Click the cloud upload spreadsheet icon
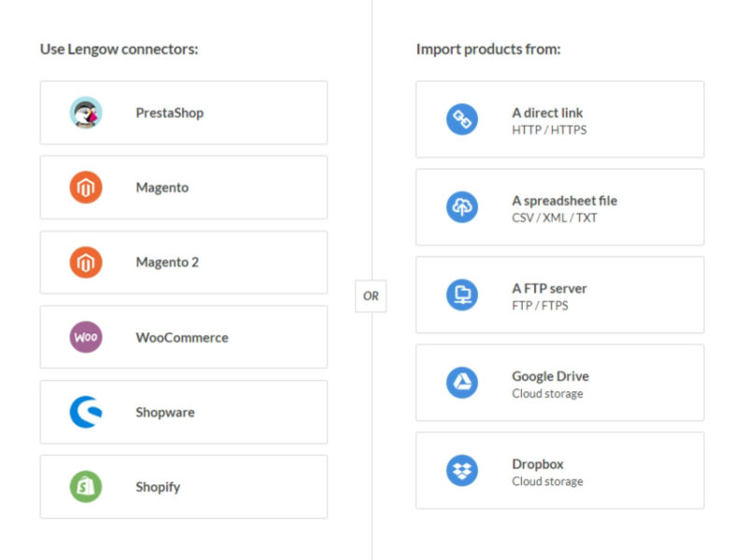 [x=462, y=207]
